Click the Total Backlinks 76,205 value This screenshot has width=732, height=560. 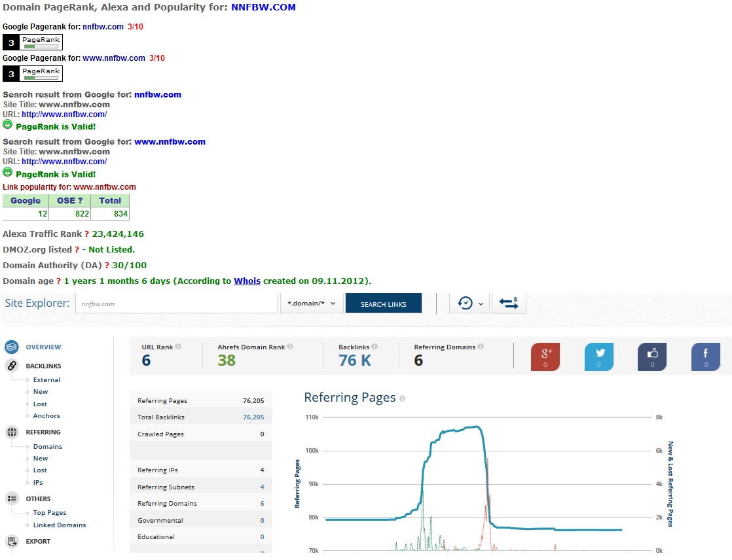pyautogui.click(x=253, y=417)
